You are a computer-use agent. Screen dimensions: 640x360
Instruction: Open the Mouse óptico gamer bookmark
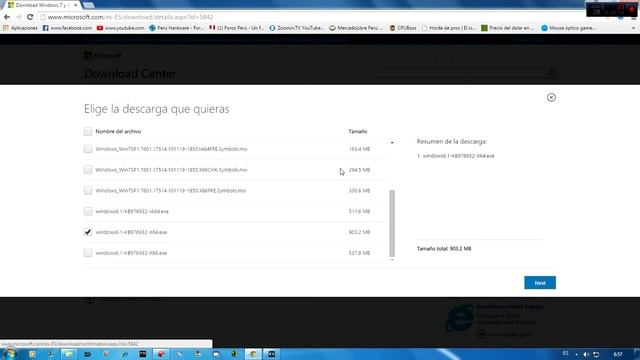tap(568, 28)
